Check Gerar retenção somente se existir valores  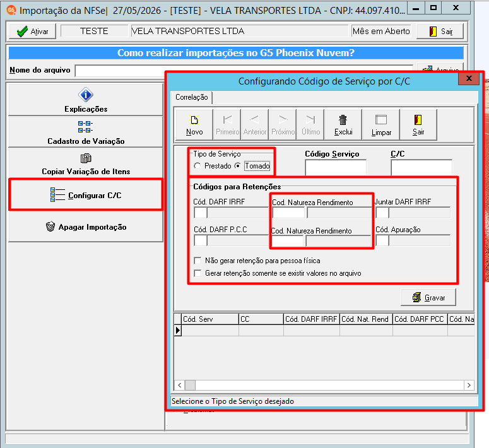click(197, 273)
